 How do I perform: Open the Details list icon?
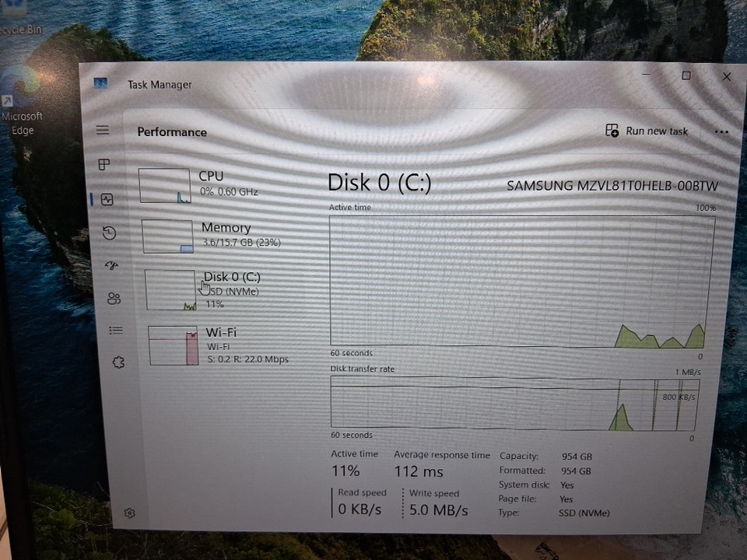(x=116, y=331)
